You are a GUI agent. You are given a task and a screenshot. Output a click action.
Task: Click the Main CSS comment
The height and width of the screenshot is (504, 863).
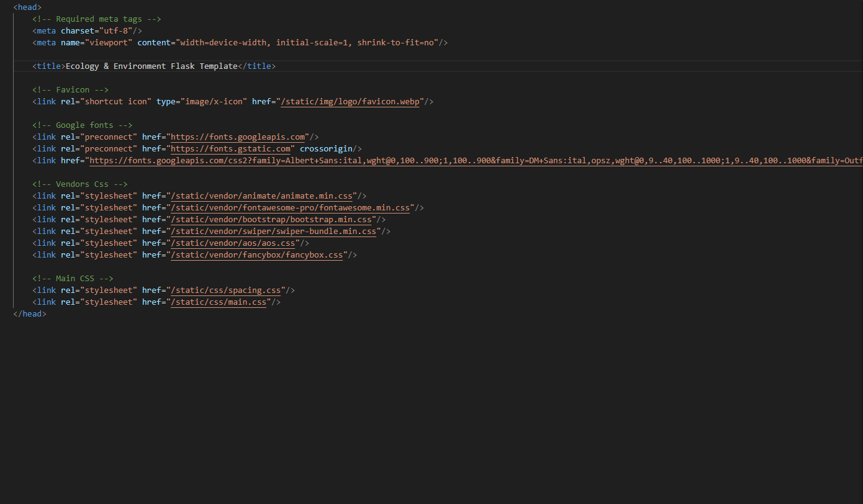(x=72, y=278)
